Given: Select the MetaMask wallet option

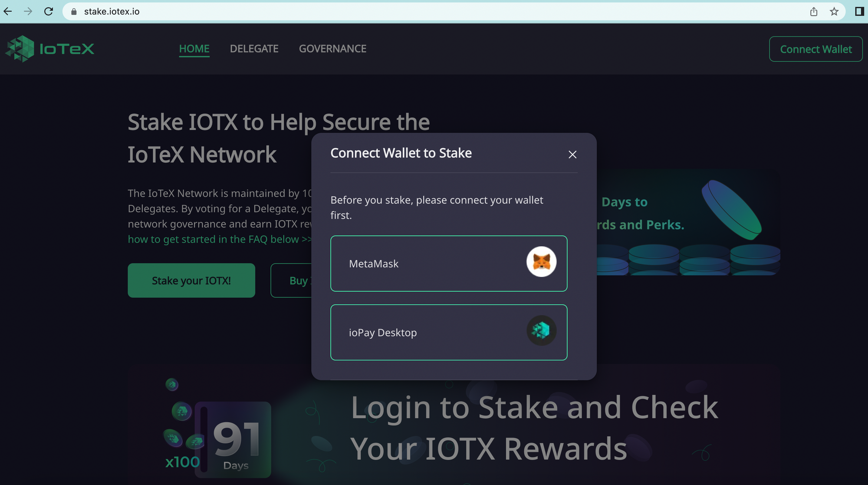Looking at the screenshot, I should tap(449, 263).
